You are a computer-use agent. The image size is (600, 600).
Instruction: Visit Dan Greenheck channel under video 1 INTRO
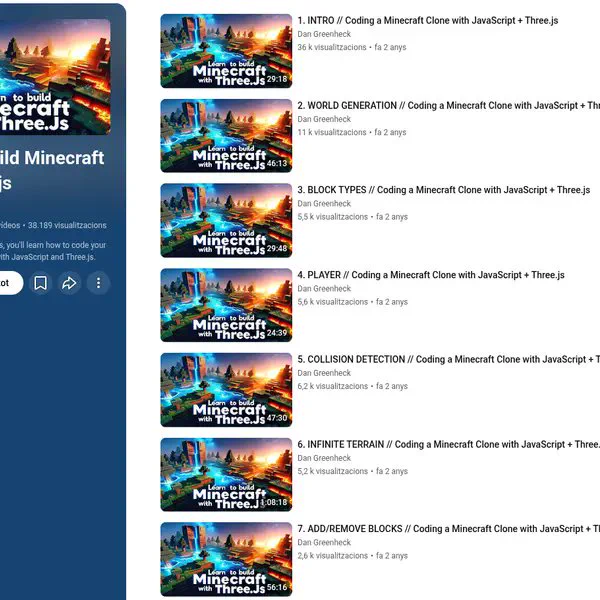point(324,34)
